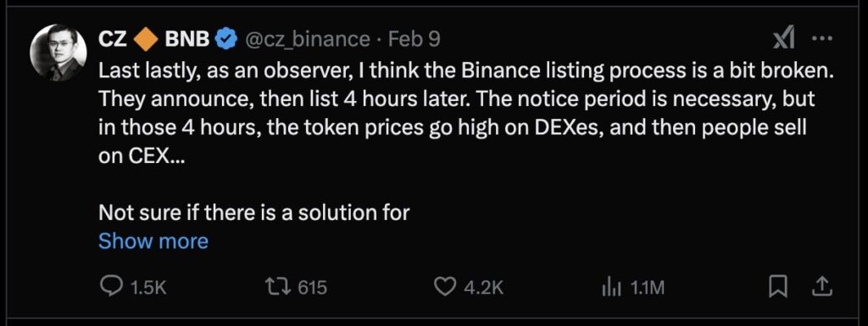Click the bar chart views icon
Viewport: 868px width, 326px height.
coord(611,287)
